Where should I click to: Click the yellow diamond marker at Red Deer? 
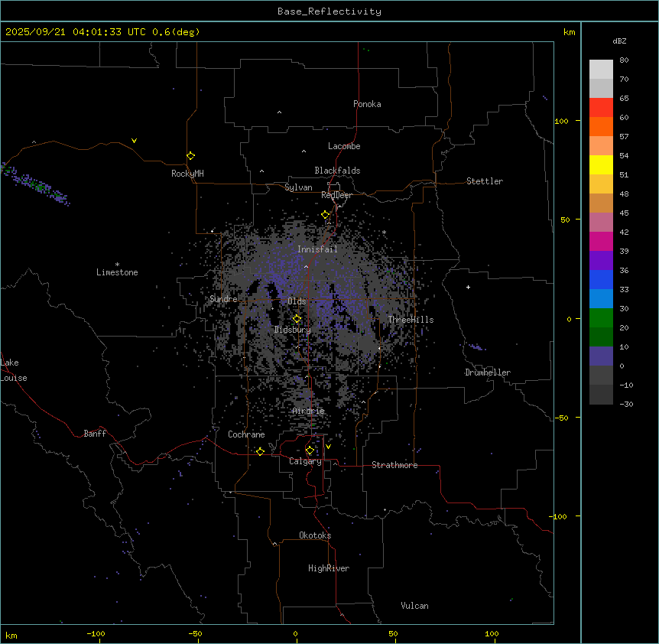[326, 215]
